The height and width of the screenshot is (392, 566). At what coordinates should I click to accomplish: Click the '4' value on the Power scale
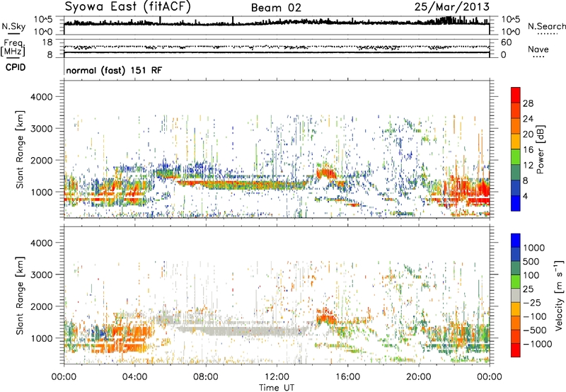pos(525,196)
